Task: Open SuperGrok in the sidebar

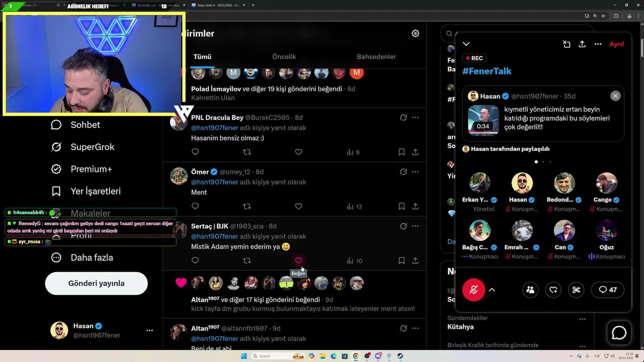Action: click(83, 147)
